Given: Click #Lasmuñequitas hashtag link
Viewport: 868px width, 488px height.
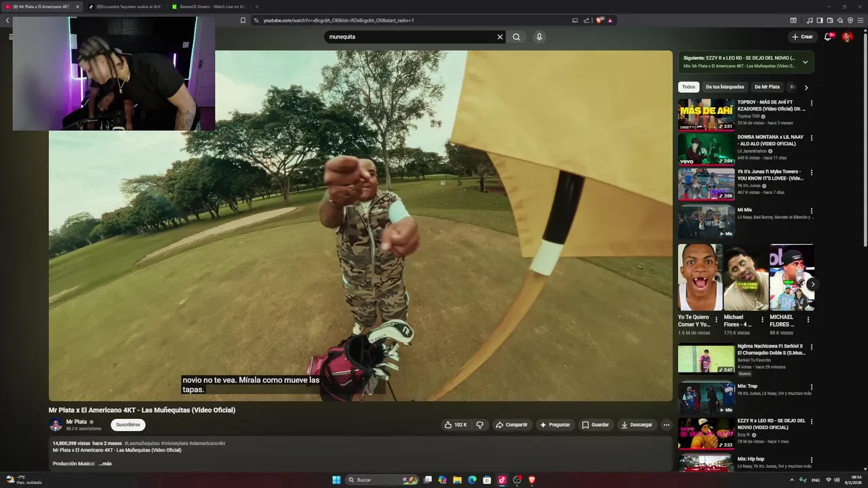Looking at the screenshot, I should tap(142, 443).
